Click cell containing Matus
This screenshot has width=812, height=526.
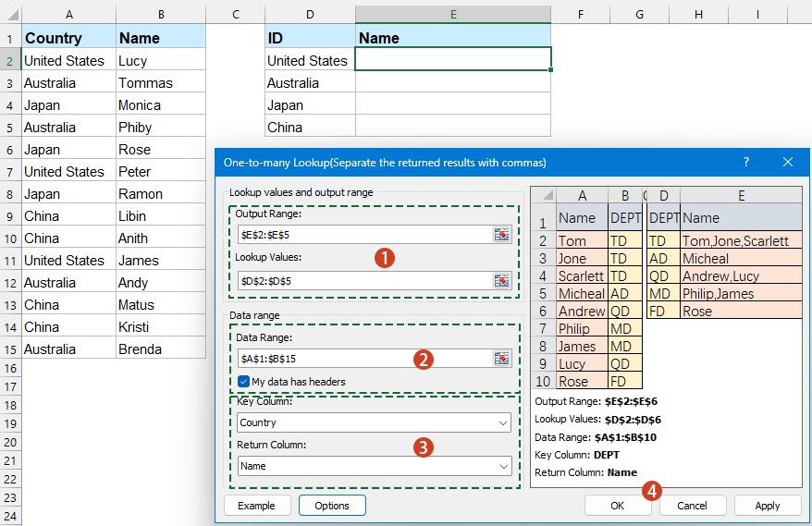pos(161,305)
